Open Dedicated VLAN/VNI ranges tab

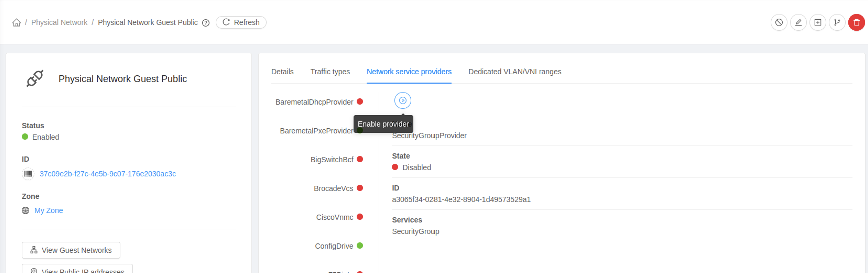point(515,72)
